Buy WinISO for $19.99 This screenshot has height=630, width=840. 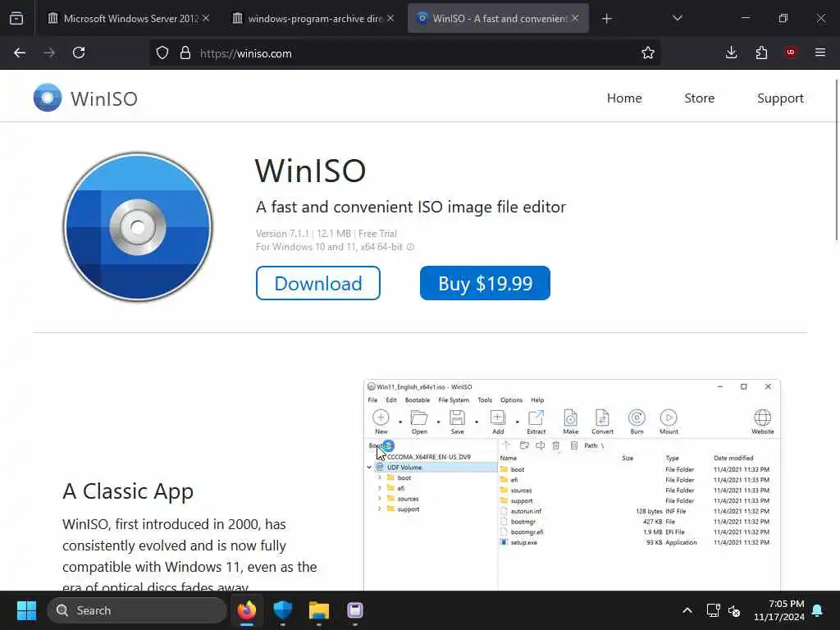click(485, 283)
